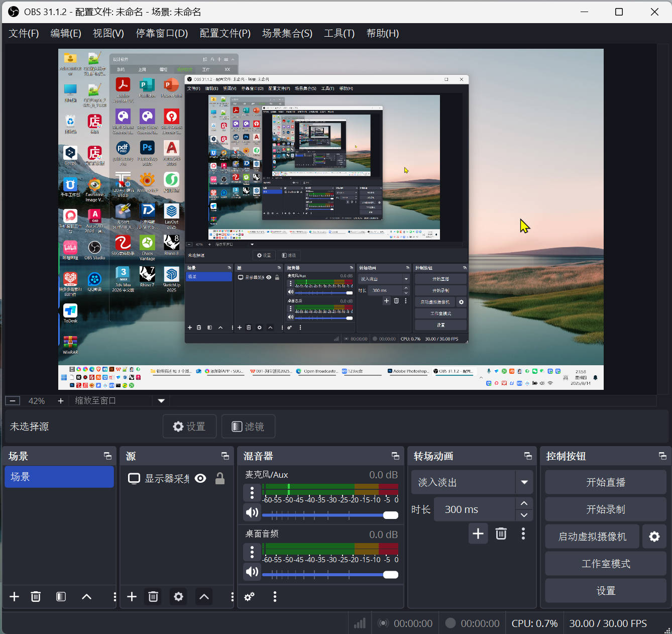
Task: Adjust 麦克风/Aux volume slider
Action: click(x=330, y=515)
